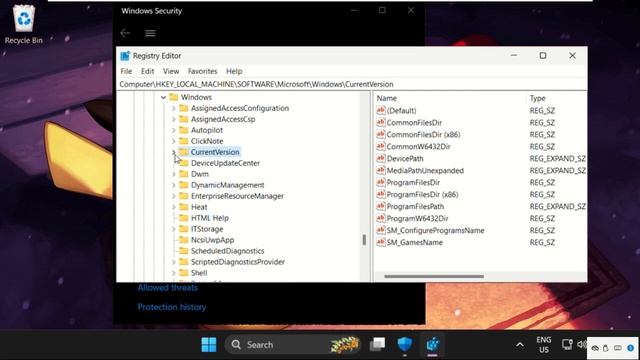Viewport: 640px width, 360px height.
Task: Click the network display tray icon
Action: click(x=567, y=344)
